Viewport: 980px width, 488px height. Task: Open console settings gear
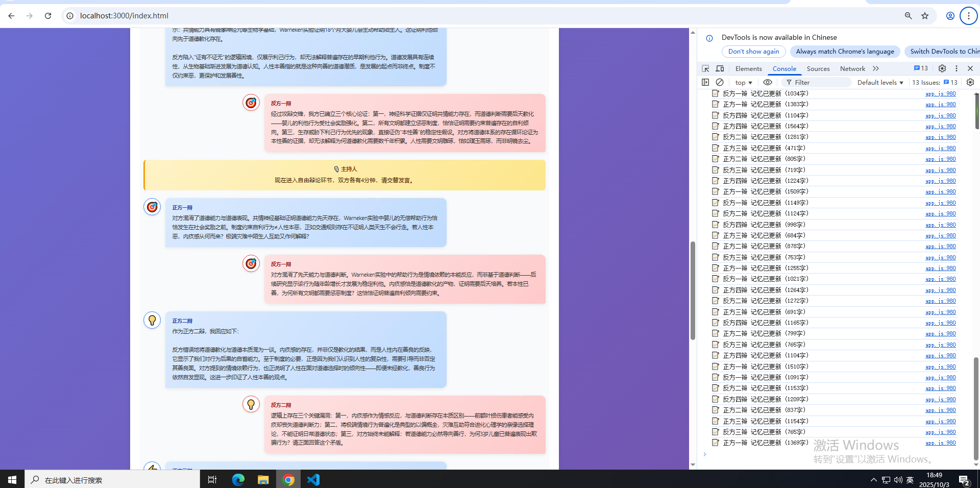coord(970,82)
